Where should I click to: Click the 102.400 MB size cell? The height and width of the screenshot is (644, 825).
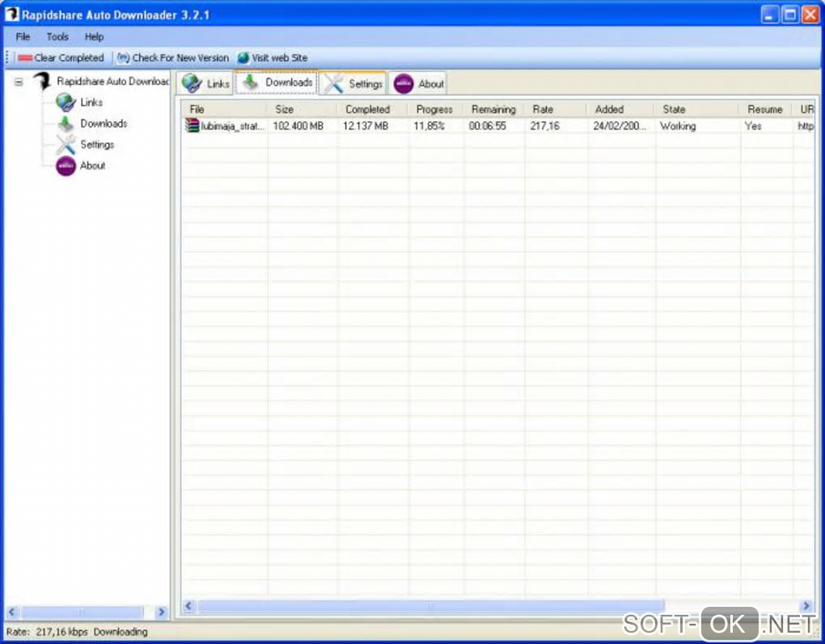pos(298,126)
